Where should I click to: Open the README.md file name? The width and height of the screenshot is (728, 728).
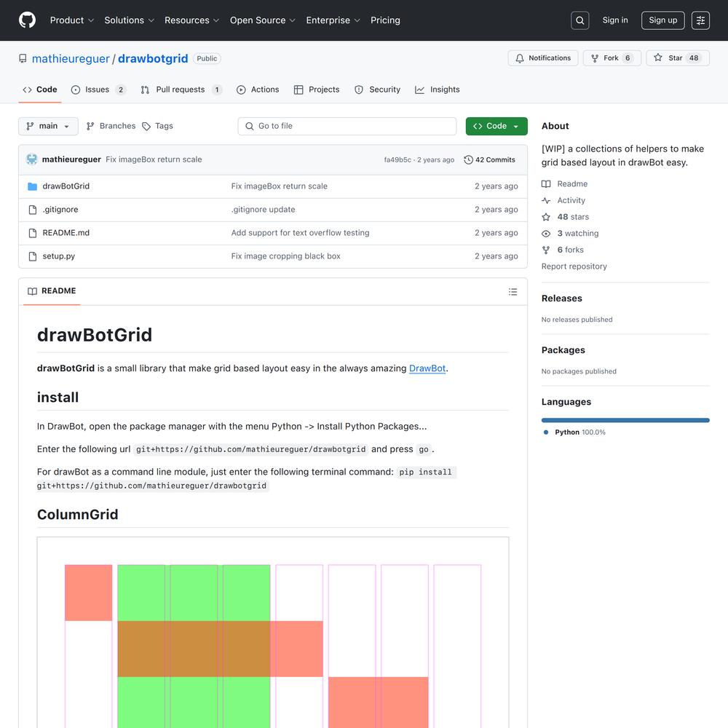coord(66,233)
